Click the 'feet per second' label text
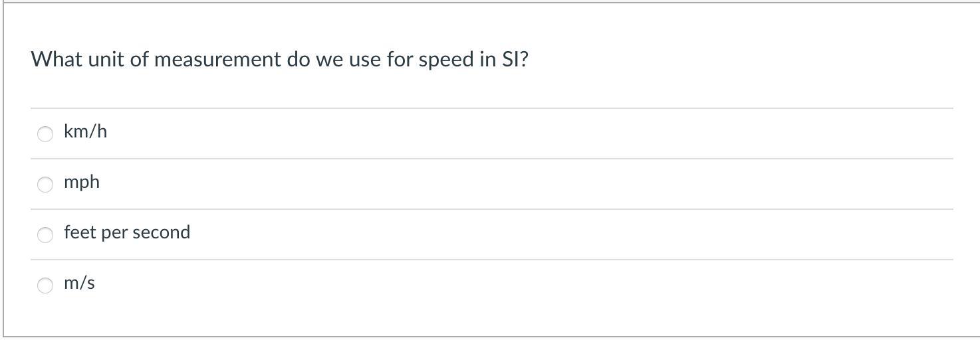The image size is (980, 340). tap(127, 232)
